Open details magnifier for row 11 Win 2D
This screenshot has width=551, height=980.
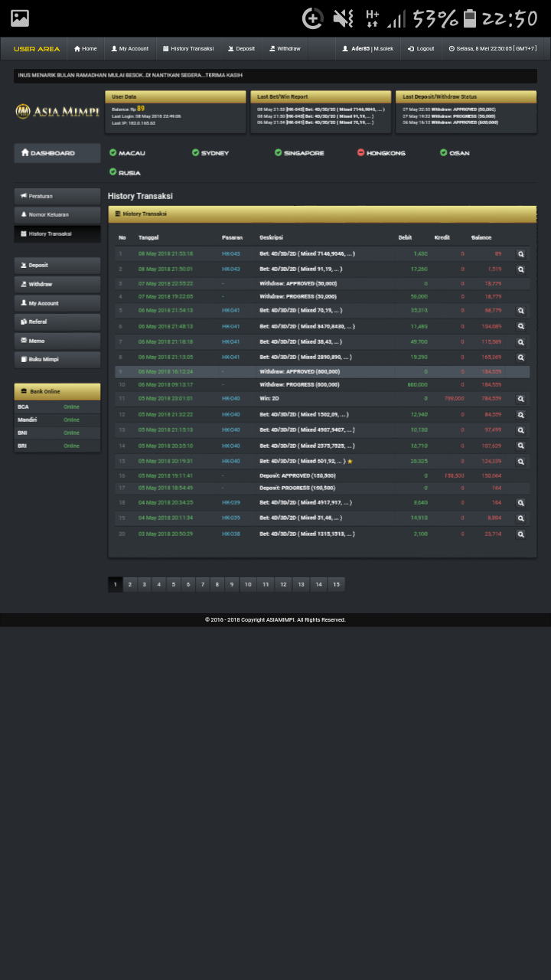[x=520, y=399]
